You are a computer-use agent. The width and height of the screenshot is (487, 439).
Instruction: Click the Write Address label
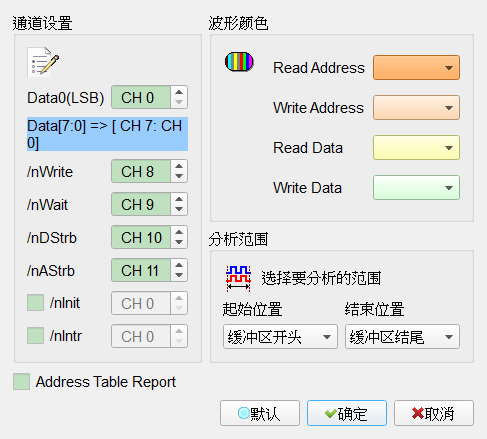tap(318, 108)
